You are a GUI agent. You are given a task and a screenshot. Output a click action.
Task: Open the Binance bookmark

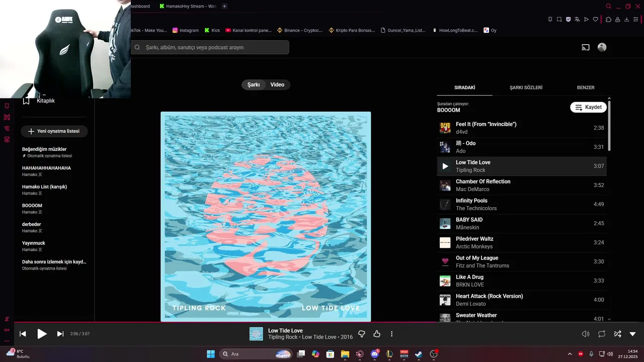pyautogui.click(x=300, y=30)
